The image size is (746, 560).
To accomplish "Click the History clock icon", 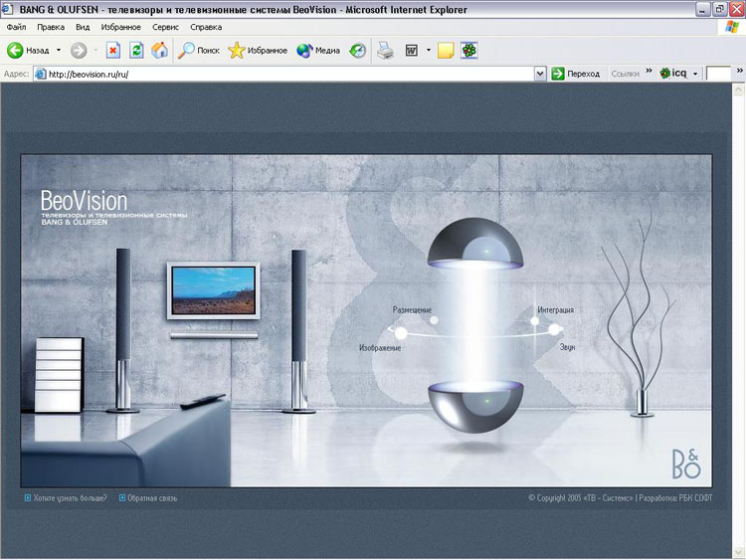I will tap(357, 50).
